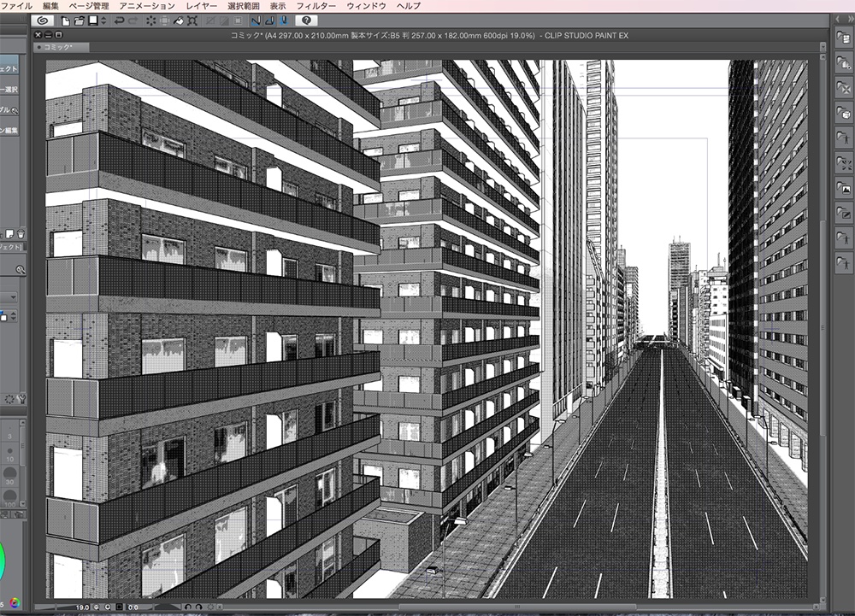Open the color wheel swatch at bottom left
Image resolution: width=855 pixels, height=616 pixels.
click(14, 601)
